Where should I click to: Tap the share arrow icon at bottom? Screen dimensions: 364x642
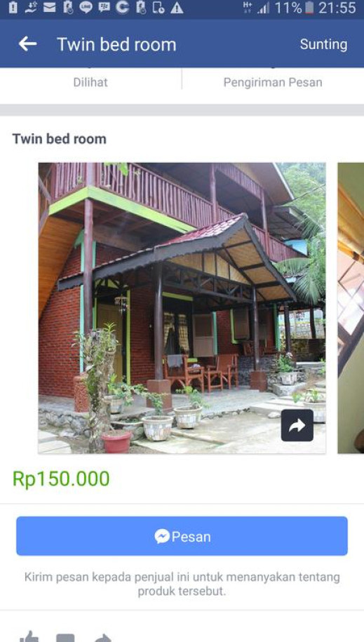(x=102, y=638)
